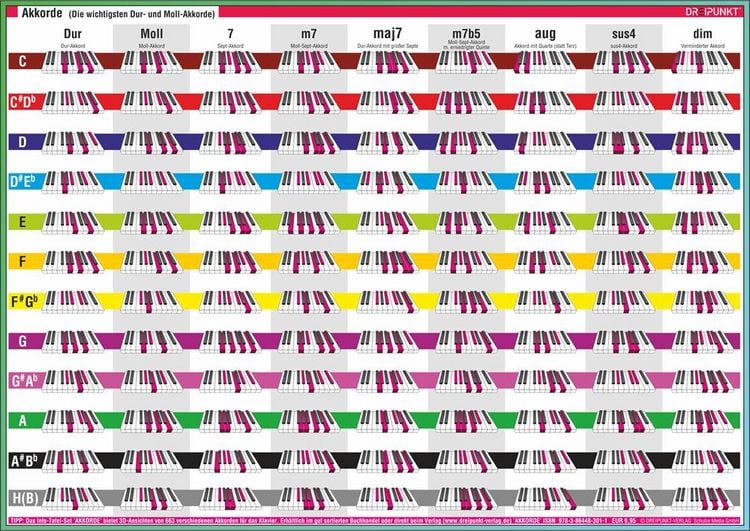
Task: Select the F Dur chord keyboard
Action: 73,262
